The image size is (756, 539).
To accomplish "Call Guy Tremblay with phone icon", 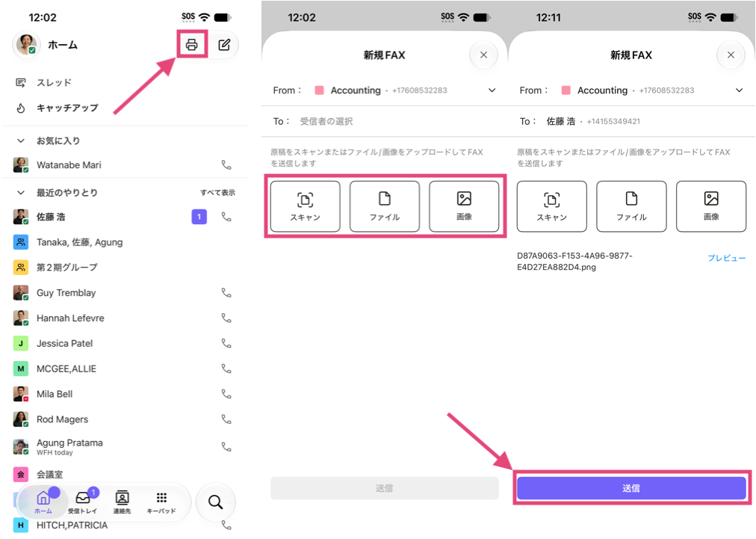I will [x=226, y=293].
